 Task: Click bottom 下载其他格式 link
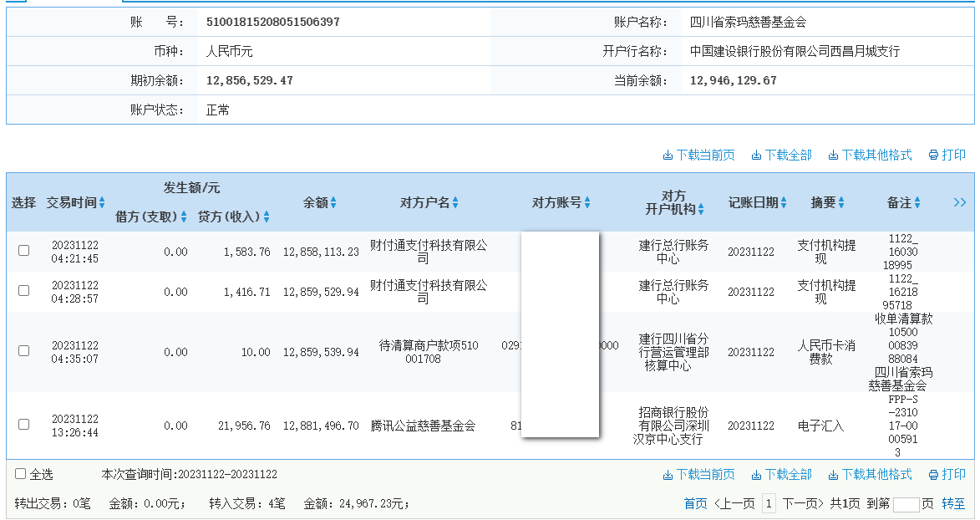click(870, 474)
